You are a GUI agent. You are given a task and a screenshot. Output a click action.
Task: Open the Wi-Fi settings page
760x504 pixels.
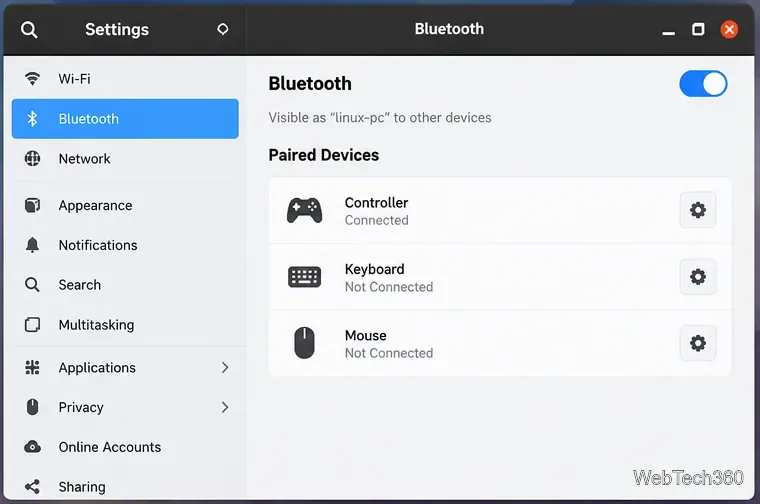click(x=126, y=79)
